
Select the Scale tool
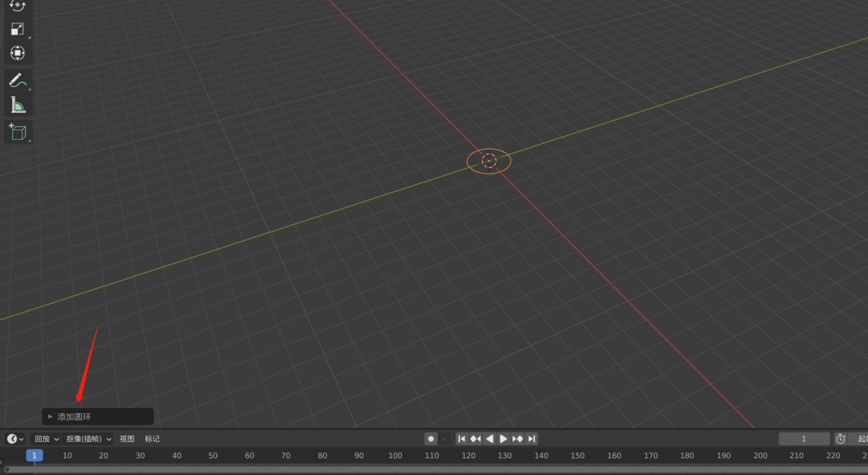[x=18, y=29]
